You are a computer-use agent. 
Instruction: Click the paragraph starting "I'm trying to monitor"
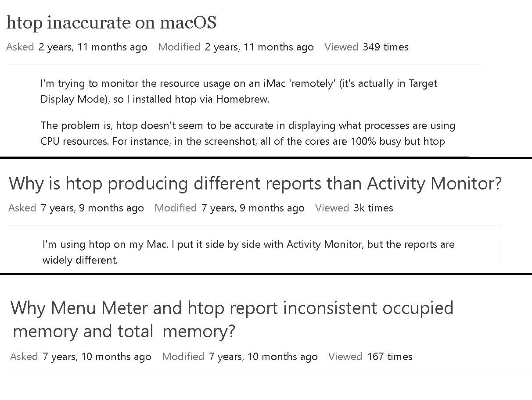(x=238, y=91)
